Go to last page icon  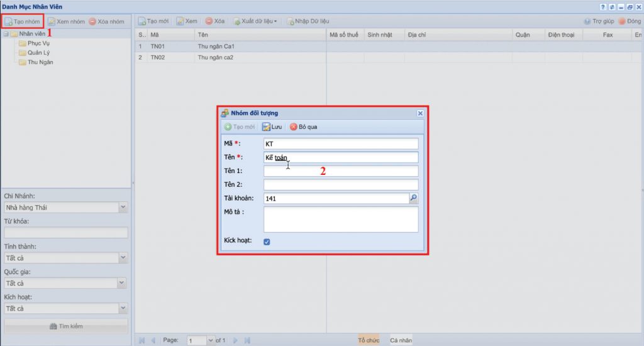[x=247, y=340]
